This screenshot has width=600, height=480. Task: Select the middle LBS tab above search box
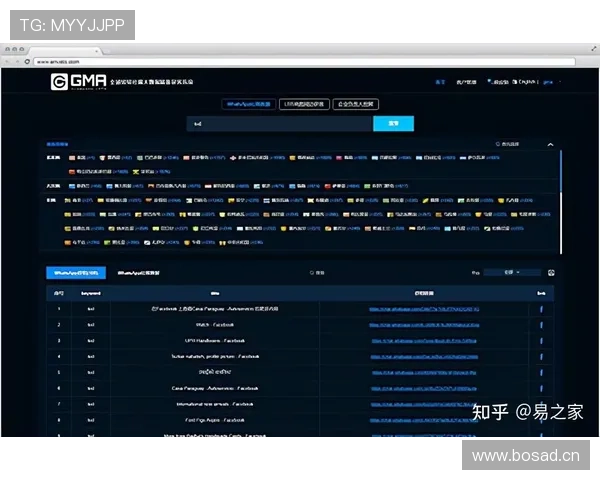[304, 103]
